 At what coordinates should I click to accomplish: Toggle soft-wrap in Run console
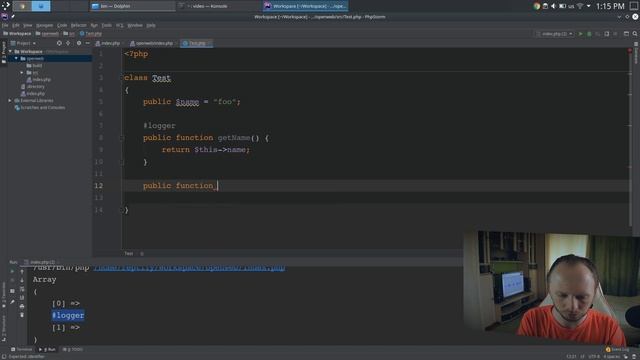click(22, 289)
